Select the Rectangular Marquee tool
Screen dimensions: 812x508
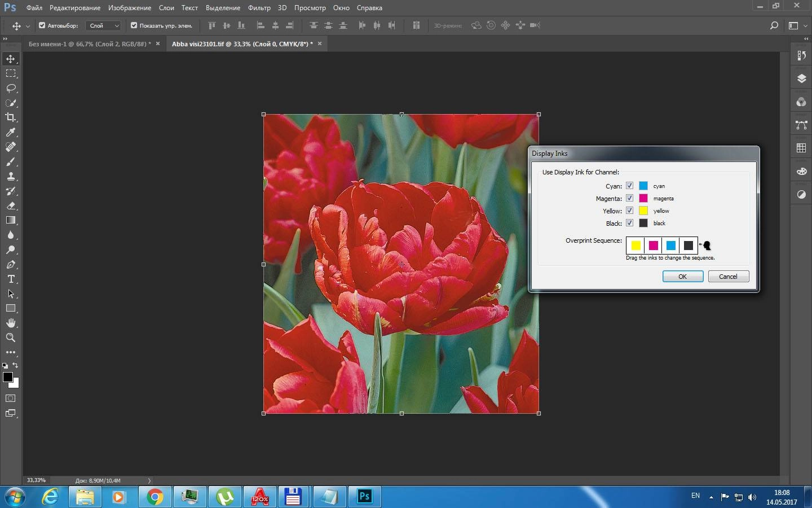[11, 73]
